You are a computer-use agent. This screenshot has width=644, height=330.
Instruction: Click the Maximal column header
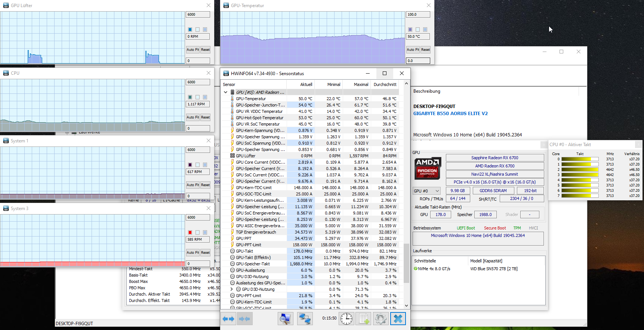click(361, 84)
